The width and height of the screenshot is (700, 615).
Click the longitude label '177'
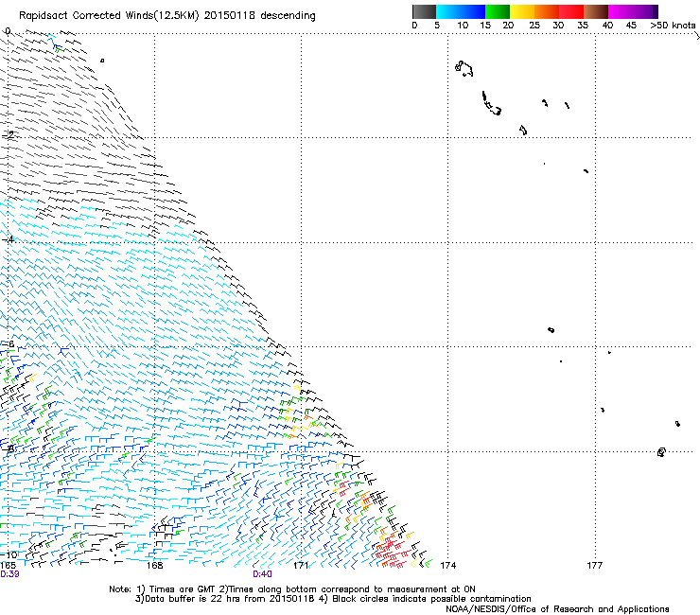click(x=594, y=566)
